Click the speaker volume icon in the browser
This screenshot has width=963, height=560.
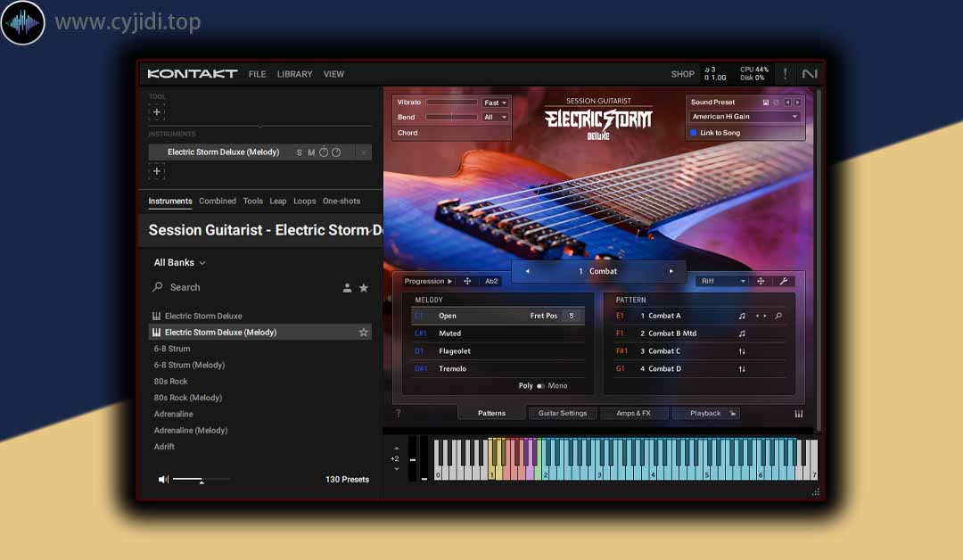pos(163,479)
